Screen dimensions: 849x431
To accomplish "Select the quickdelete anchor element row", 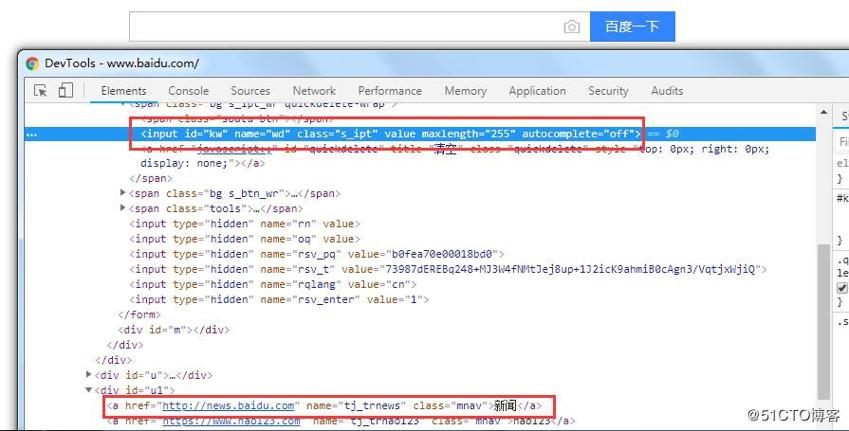I will point(455,156).
